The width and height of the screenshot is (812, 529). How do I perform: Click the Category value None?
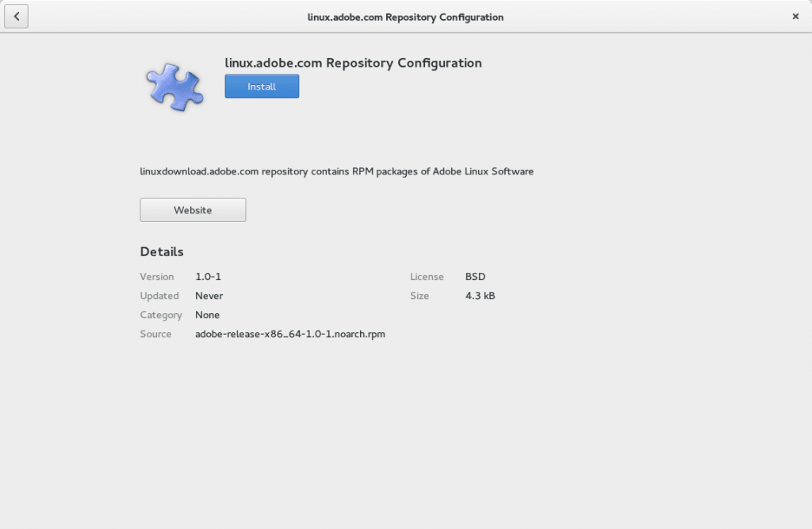(207, 315)
